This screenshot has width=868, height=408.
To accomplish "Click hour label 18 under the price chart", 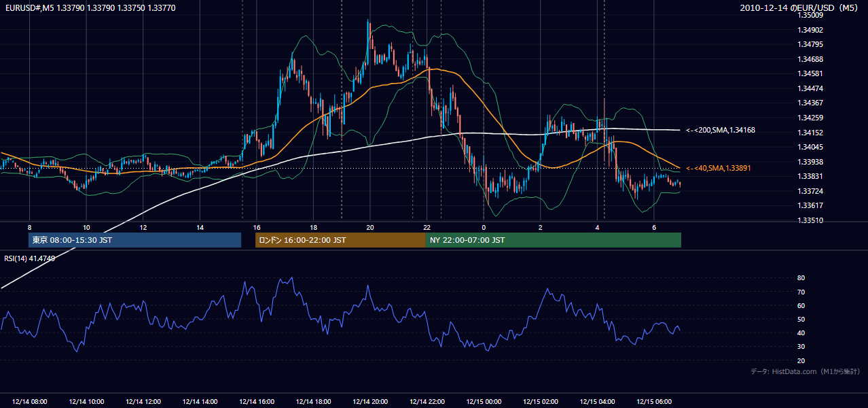I will click(x=313, y=227).
